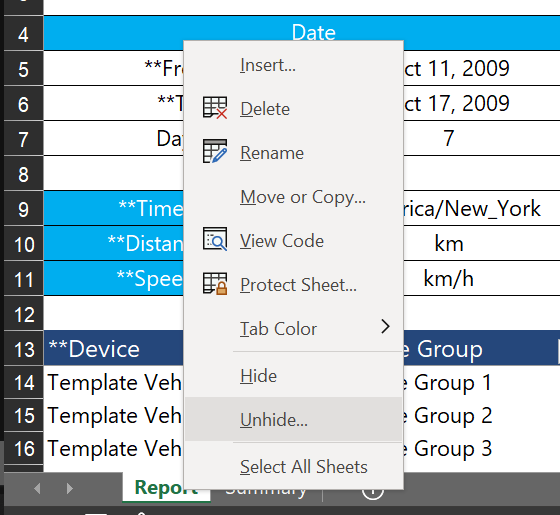Click the cell containing 7
The image size is (560, 515).
point(482,138)
